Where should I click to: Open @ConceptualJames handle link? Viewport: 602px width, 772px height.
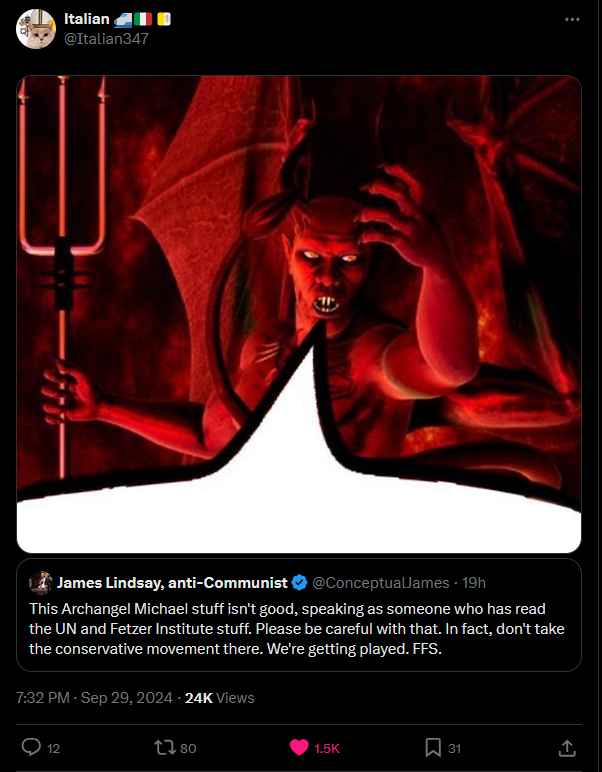point(380,583)
